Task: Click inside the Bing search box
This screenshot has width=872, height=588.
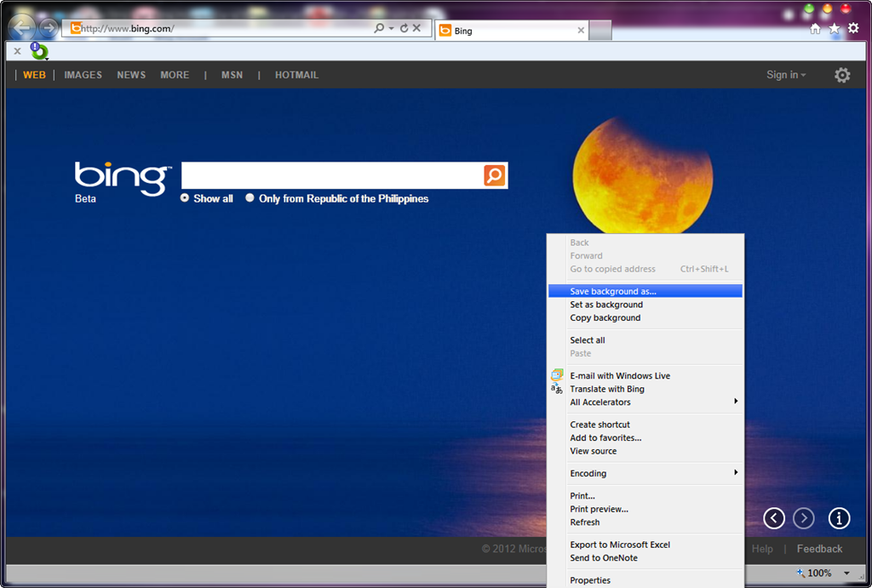Action: coord(332,175)
